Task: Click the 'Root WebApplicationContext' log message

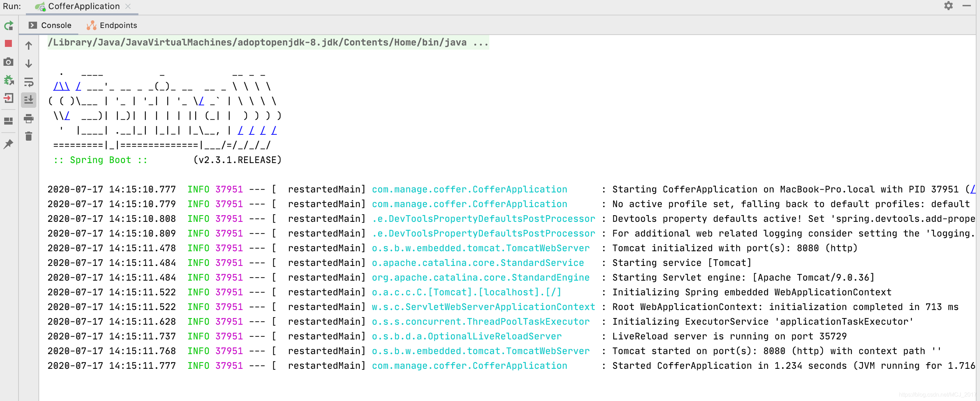Action: (785, 307)
